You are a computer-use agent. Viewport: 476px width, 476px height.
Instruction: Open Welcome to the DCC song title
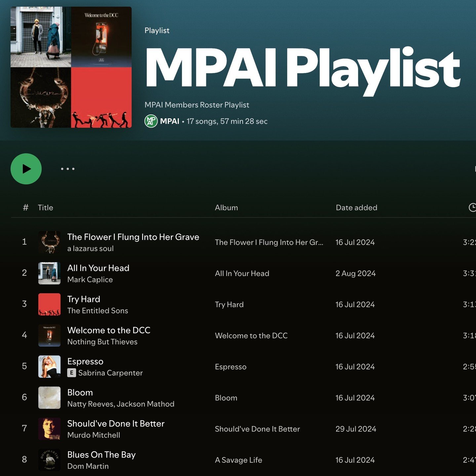tap(109, 330)
